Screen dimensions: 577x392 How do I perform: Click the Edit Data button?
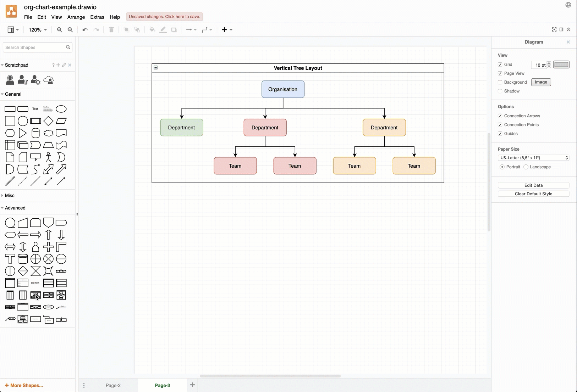[533, 185]
